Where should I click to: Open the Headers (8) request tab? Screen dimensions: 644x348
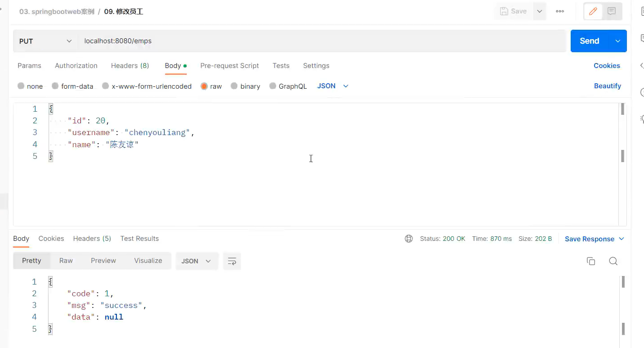pos(130,66)
